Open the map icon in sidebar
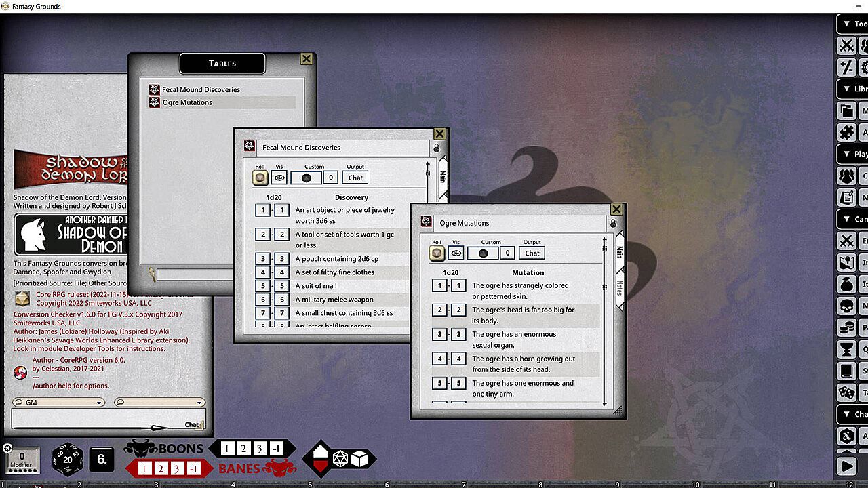The width and height of the screenshot is (868, 488). (x=846, y=262)
